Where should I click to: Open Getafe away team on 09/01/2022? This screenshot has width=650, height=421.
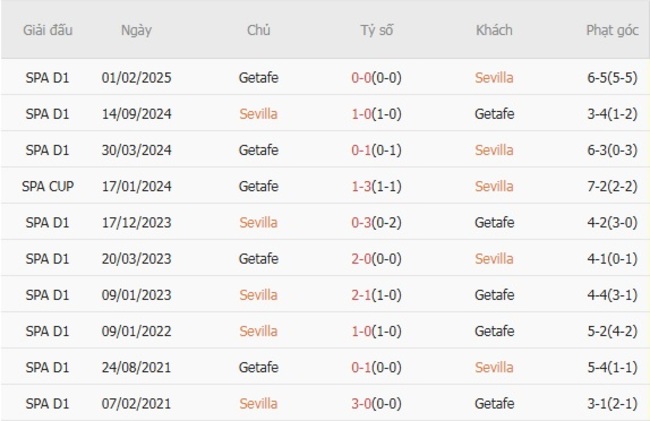point(494,331)
